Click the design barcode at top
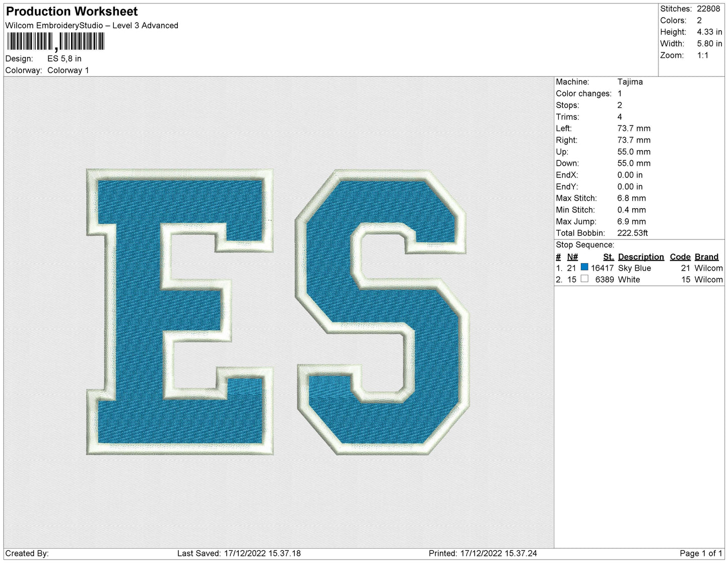The width and height of the screenshot is (728, 563). tap(56, 42)
